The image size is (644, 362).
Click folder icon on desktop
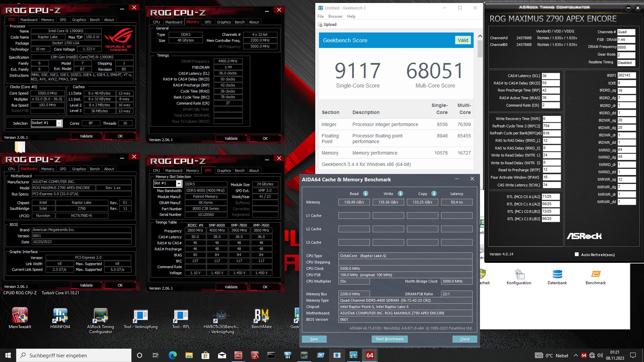pyautogui.click(x=20, y=147)
